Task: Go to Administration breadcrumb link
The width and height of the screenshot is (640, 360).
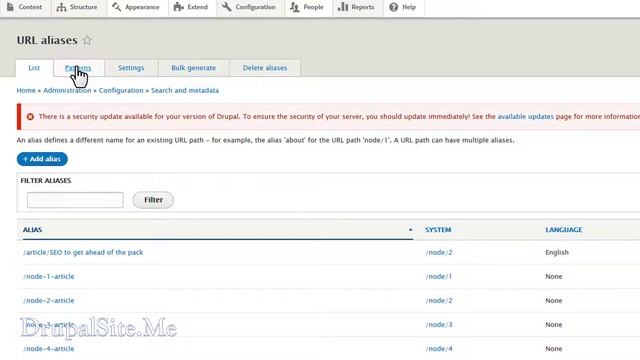Action: [x=67, y=90]
